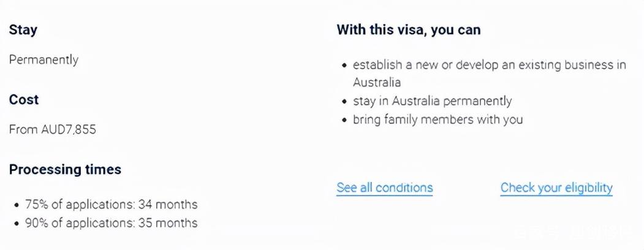Click the Processing times heading
Screen dimensions: 644x250
[x=65, y=170]
